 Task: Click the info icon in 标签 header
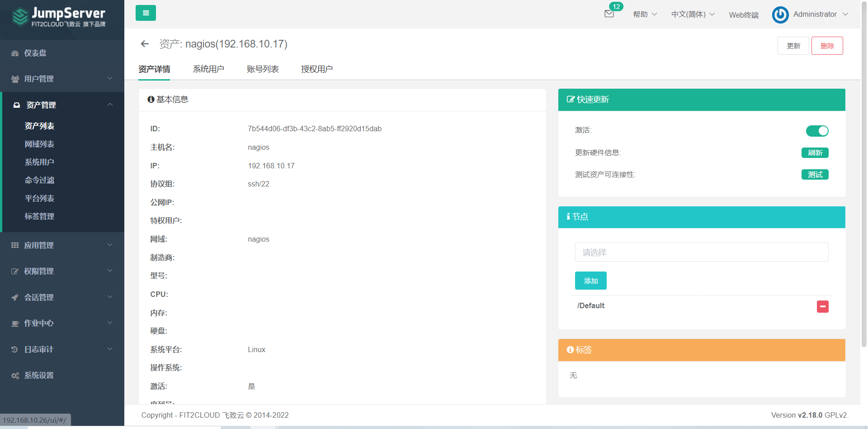[x=570, y=350]
